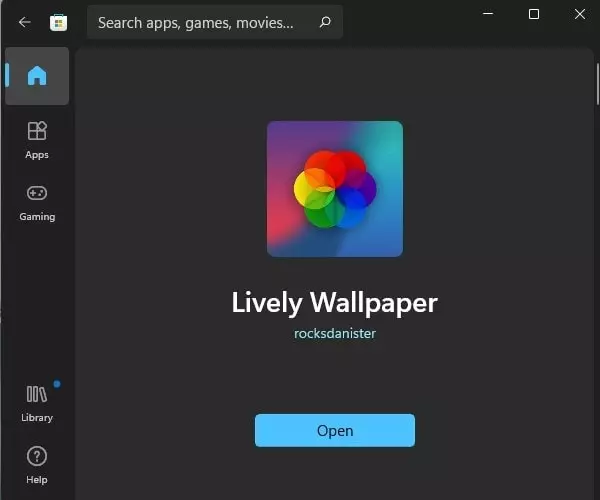The image size is (600, 500).
Task: Go back with the back arrow
Action: tap(24, 22)
